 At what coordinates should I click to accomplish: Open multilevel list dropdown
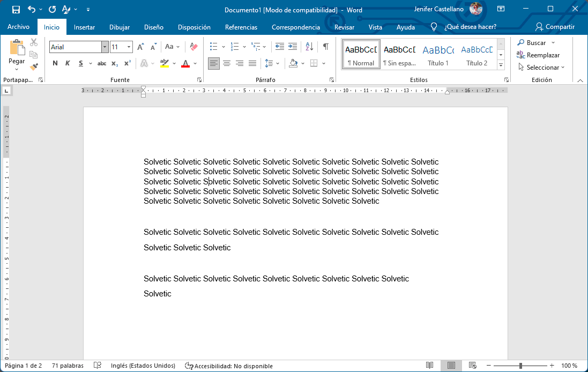264,47
